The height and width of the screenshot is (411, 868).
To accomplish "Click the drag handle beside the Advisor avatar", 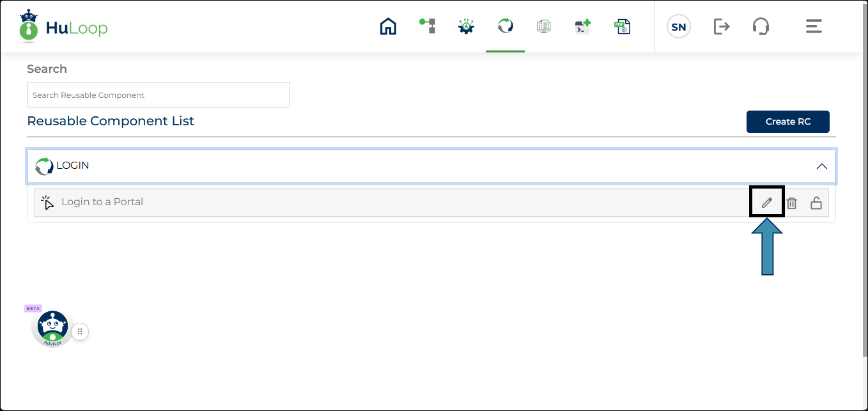I will (x=79, y=331).
